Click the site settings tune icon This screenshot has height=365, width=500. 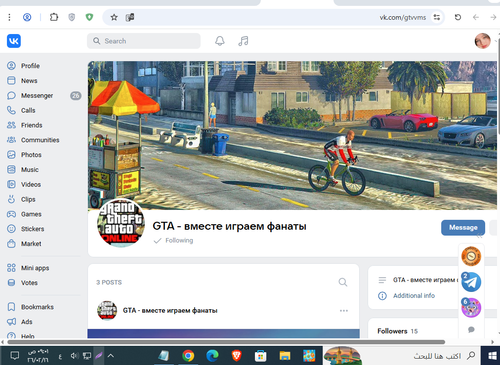tap(436, 17)
